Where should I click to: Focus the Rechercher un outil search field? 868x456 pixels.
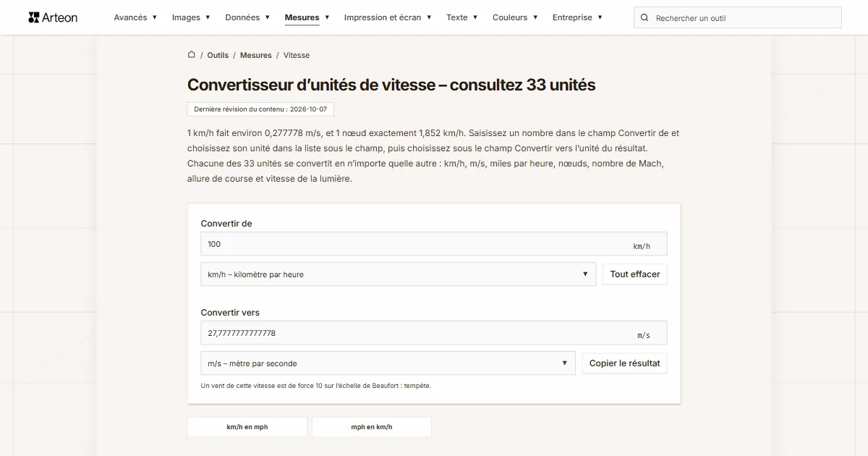(738, 17)
